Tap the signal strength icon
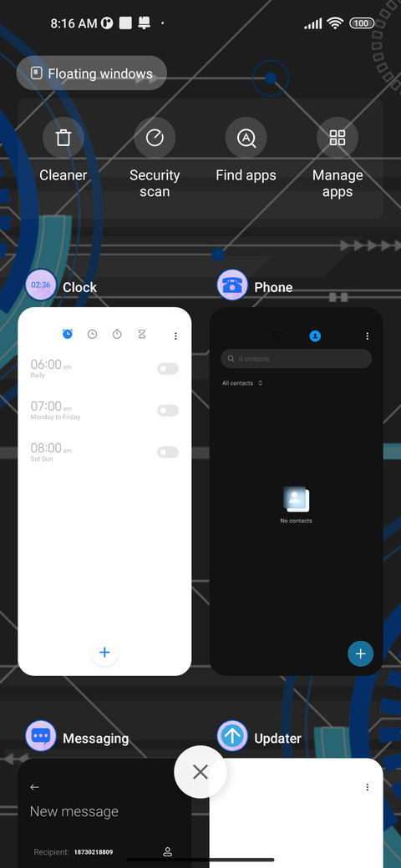The image size is (401, 868). point(313,23)
